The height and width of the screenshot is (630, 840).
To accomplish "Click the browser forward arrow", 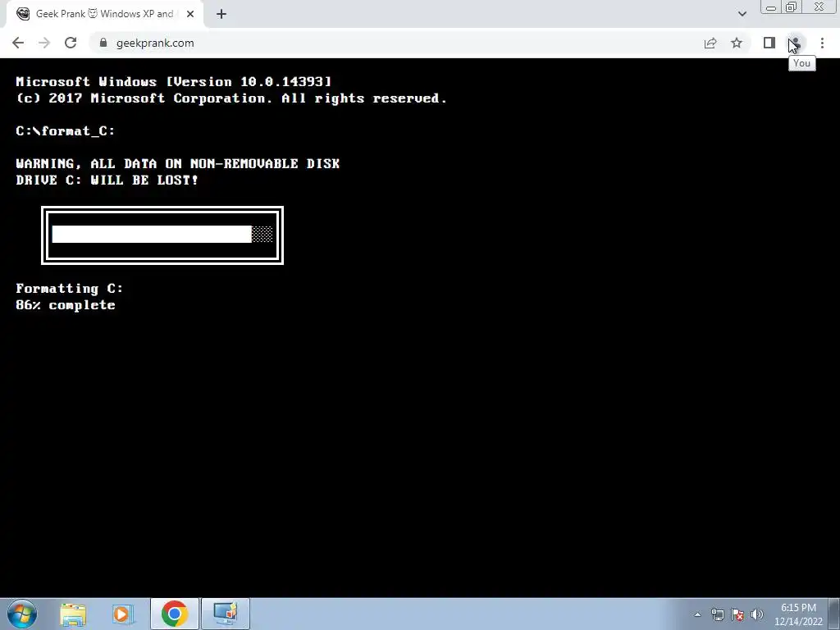I will click(x=44, y=43).
